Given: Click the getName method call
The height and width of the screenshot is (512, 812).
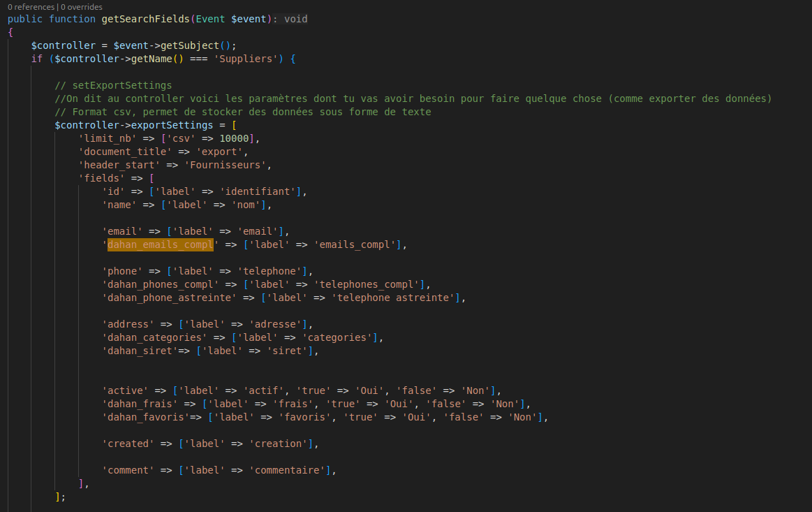Looking at the screenshot, I should pyautogui.click(x=148, y=59).
